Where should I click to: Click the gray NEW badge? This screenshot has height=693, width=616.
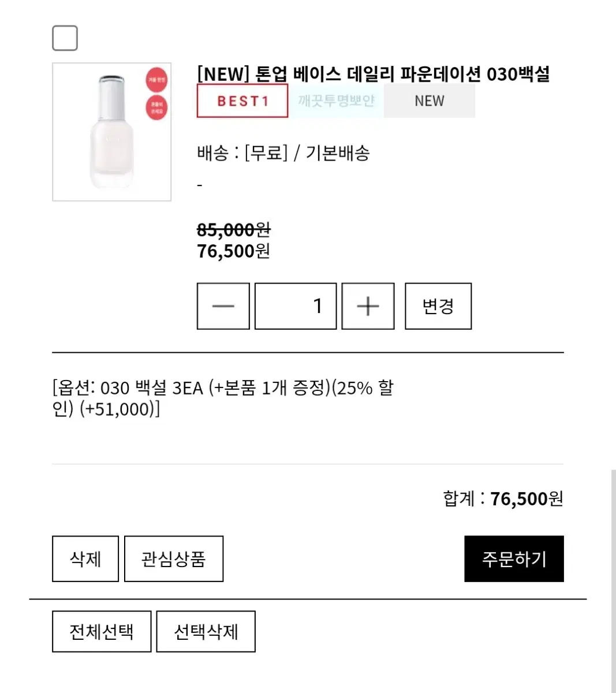(x=430, y=101)
